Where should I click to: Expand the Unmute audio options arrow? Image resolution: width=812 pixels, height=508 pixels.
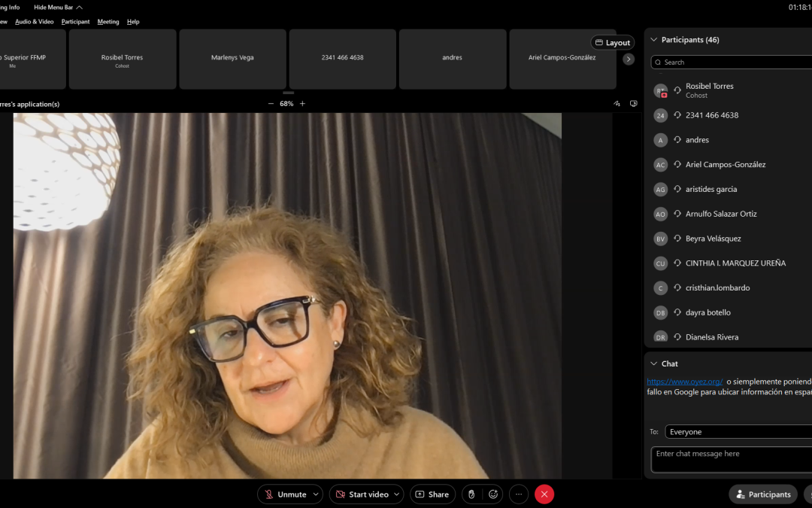(x=316, y=494)
